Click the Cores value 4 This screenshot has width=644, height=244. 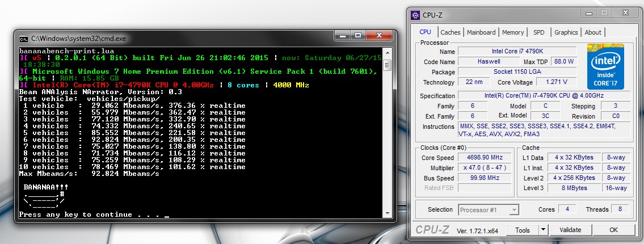click(x=567, y=209)
